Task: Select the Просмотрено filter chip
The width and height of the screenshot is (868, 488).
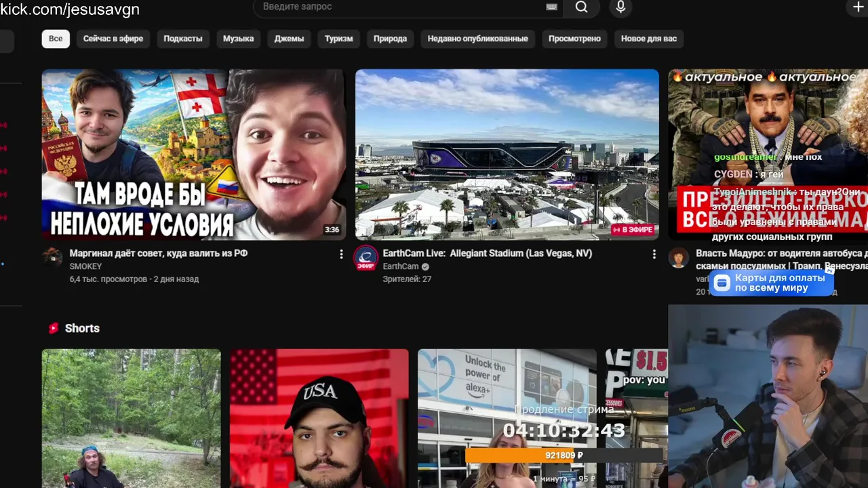Action: pyautogui.click(x=575, y=39)
